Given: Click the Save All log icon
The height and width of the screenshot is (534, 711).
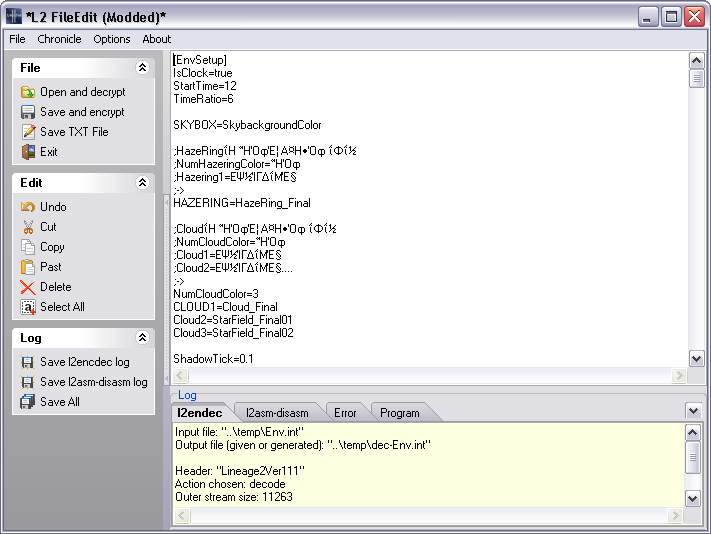Looking at the screenshot, I should coord(28,402).
